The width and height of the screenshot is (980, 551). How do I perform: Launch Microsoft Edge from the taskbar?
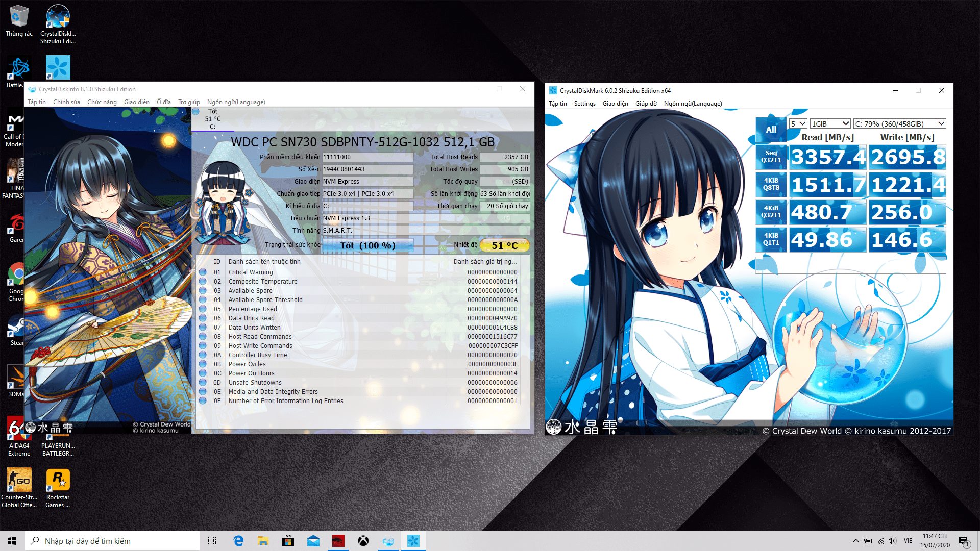pyautogui.click(x=238, y=541)
